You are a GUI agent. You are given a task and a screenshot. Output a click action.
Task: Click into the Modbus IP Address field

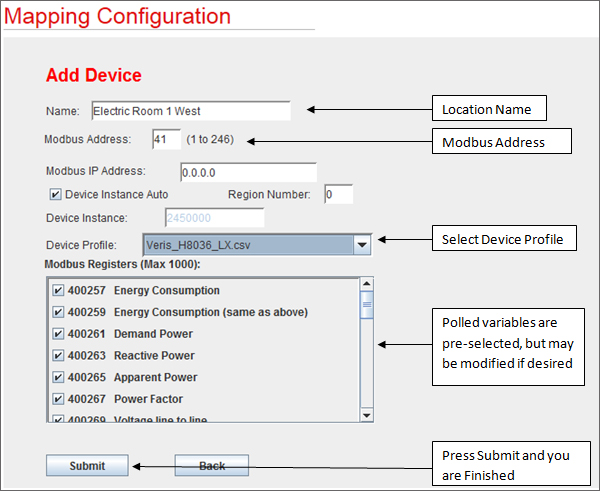tap(248, 172)
